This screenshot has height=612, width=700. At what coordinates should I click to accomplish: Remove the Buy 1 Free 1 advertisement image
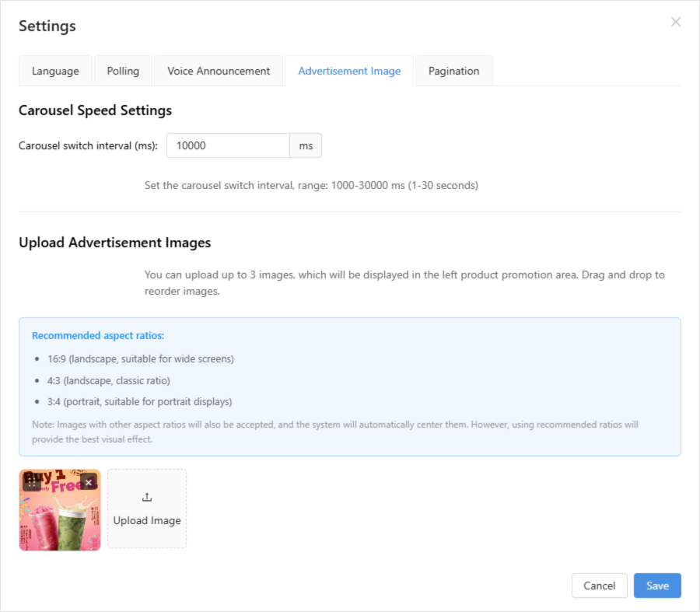tap(89, 482)
